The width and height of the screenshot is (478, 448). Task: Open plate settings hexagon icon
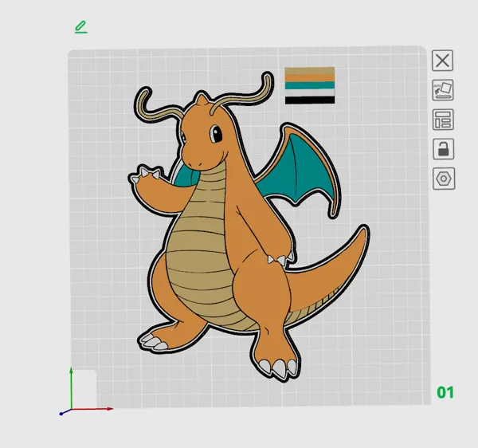click(444, 179)
